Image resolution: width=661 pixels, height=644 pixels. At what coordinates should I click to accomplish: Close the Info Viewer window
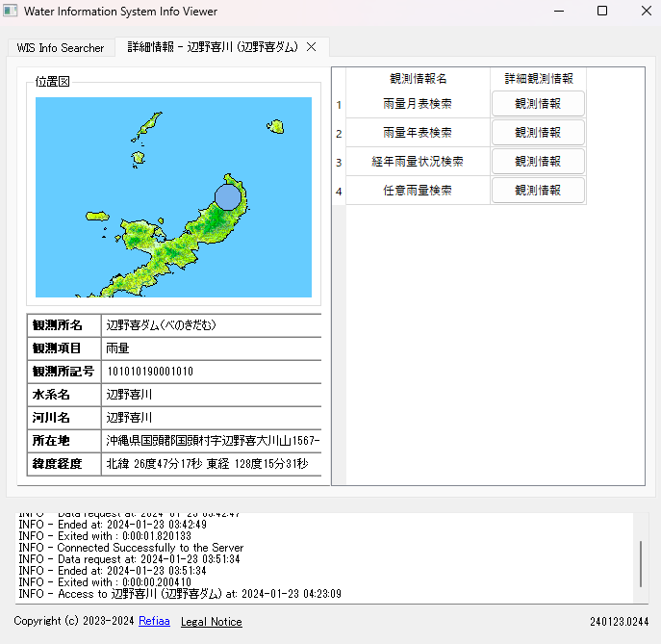point(647,11)
